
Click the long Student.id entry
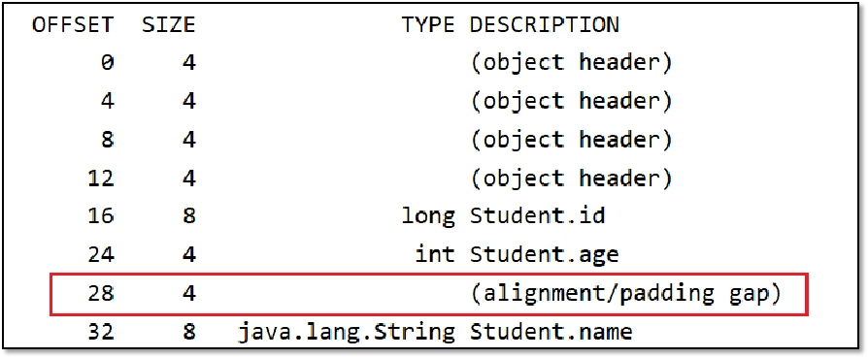click(x=503, y=215)
